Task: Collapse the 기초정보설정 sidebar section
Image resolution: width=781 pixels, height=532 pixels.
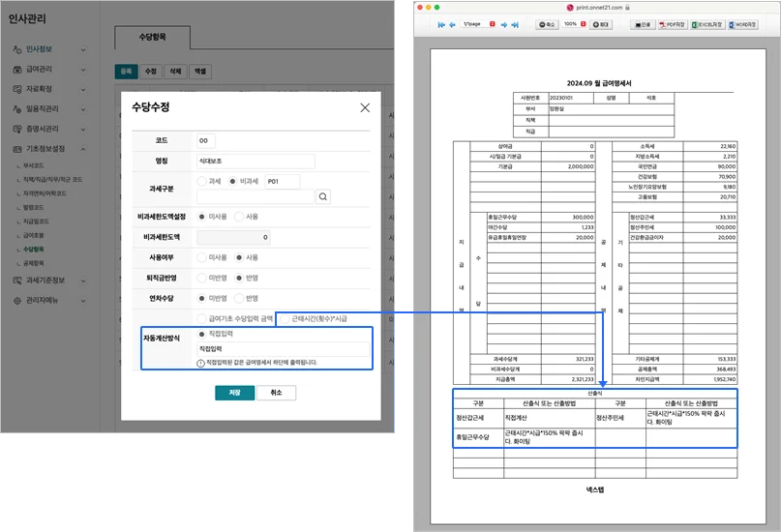Action: point(83,149)
